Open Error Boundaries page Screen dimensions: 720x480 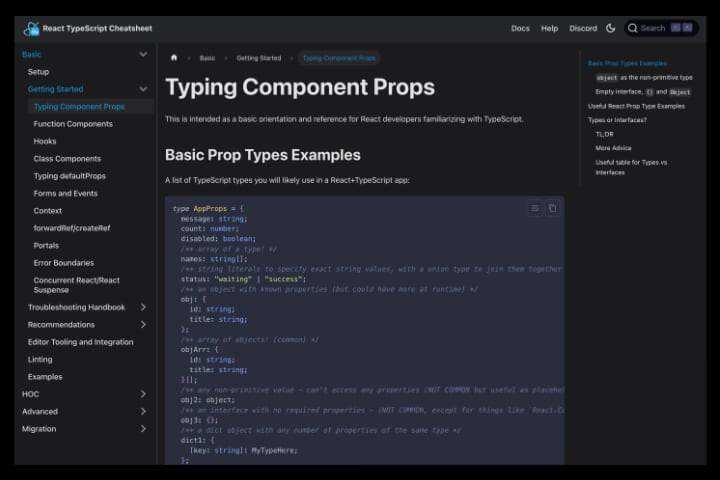(64, 263)
